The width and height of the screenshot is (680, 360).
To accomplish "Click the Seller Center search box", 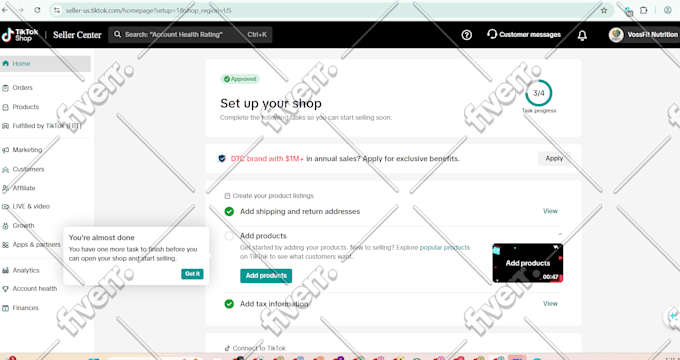I will tap(190, 34).
